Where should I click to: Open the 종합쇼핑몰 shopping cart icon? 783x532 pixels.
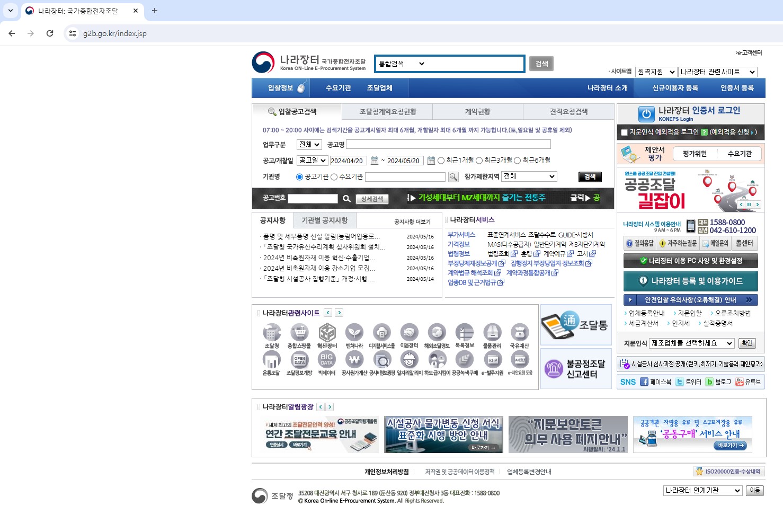point(299,333)
